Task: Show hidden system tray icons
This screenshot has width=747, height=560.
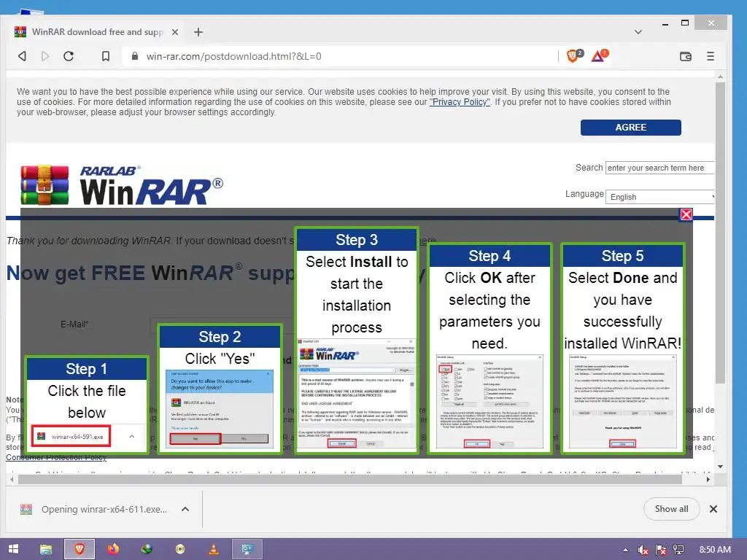Action: [x=625, y=550]
